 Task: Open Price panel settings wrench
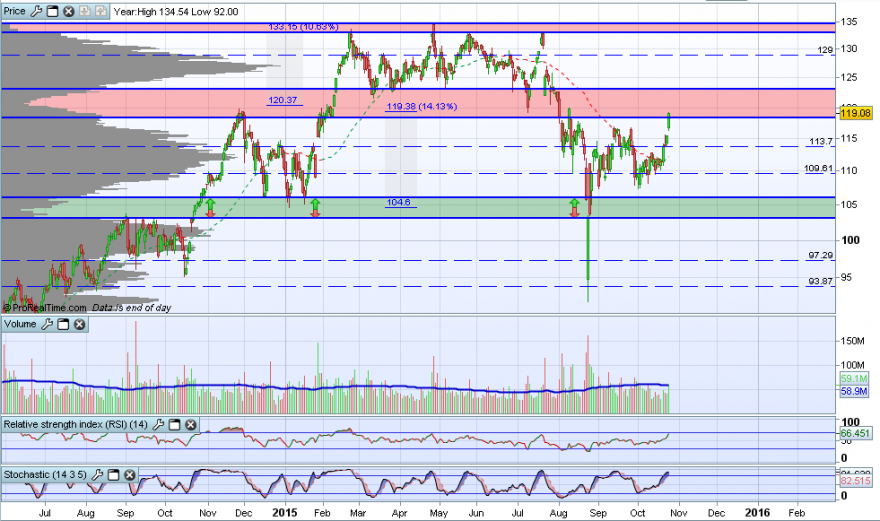(x=36, y=11)
